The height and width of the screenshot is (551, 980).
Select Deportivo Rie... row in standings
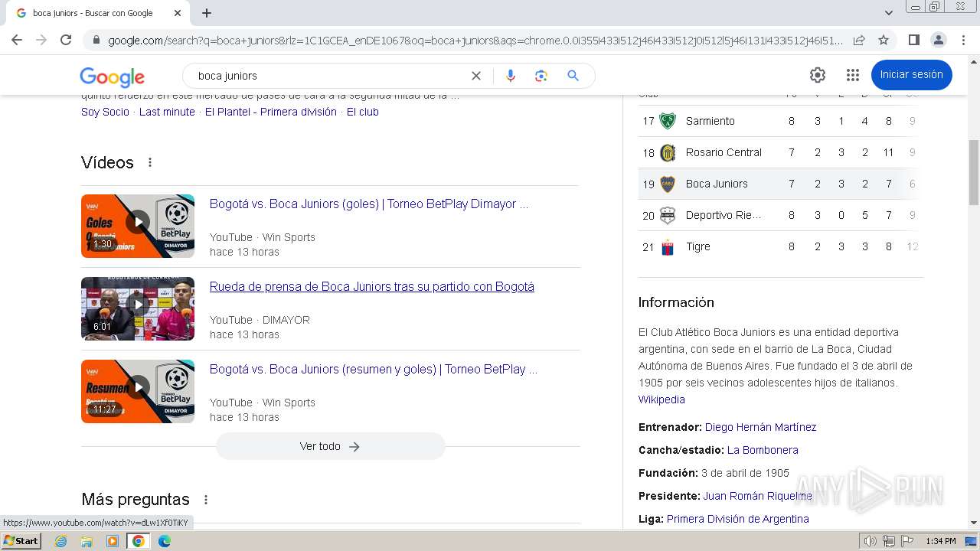(x=780, y=215)
